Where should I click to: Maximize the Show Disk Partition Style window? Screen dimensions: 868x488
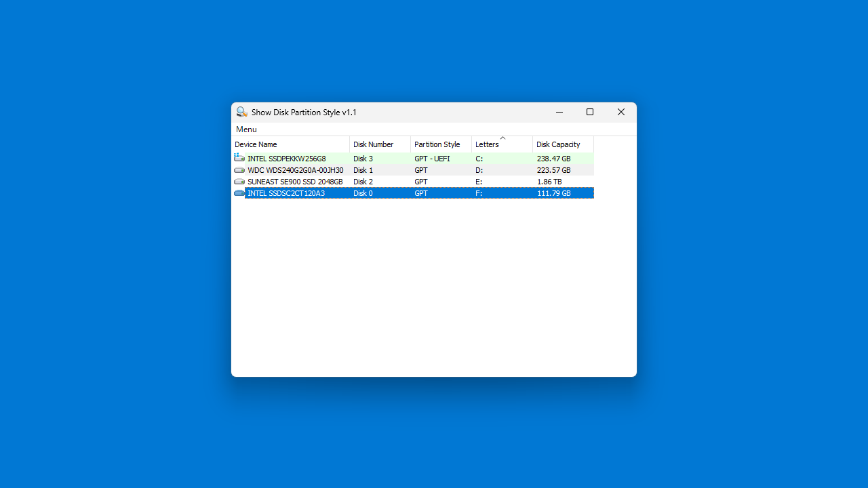[x=590, y=113]
